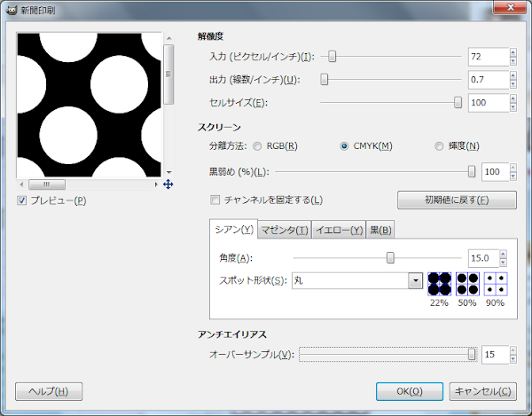This screenshot has height=416, width=532.
Task: Click the オーバーサンプル slider handle
Action: pyautogui.click(x=472, y=355)
